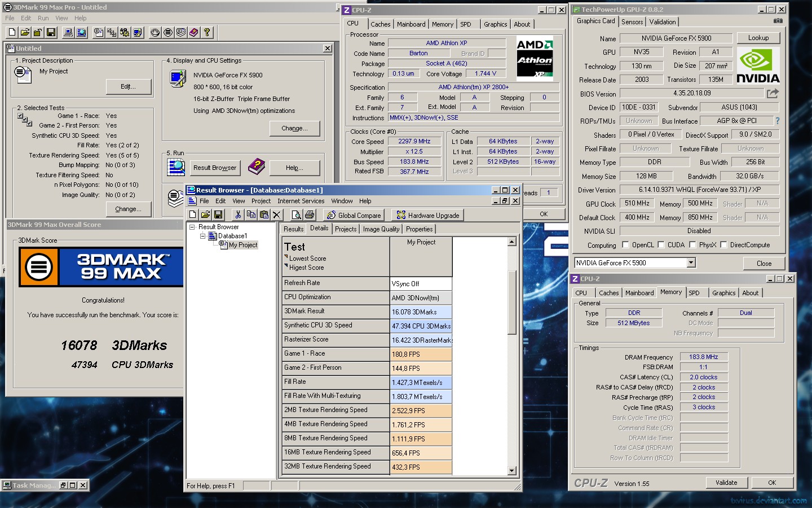Click Lookup button in GPU-Z
Screen dimensions: 812x508
click(758, 38)
